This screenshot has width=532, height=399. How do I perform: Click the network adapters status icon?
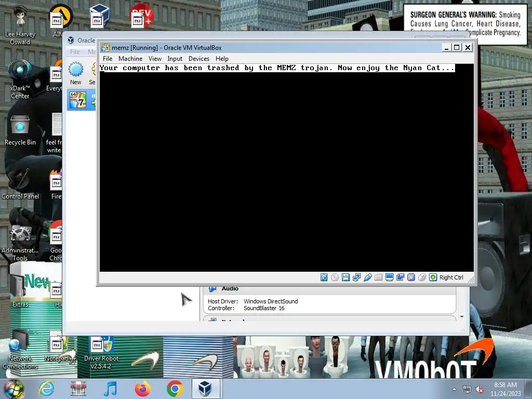[x=356, y=277]
